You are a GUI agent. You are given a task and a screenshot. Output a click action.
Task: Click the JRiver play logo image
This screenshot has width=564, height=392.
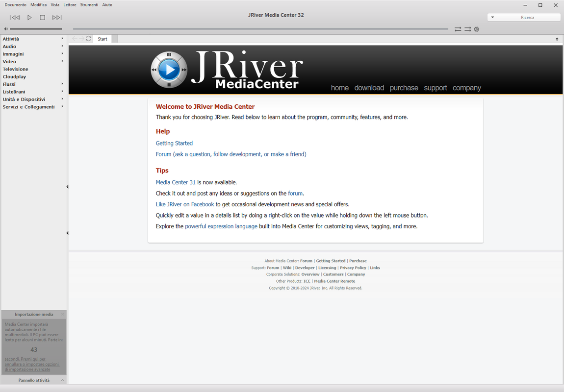169,70
